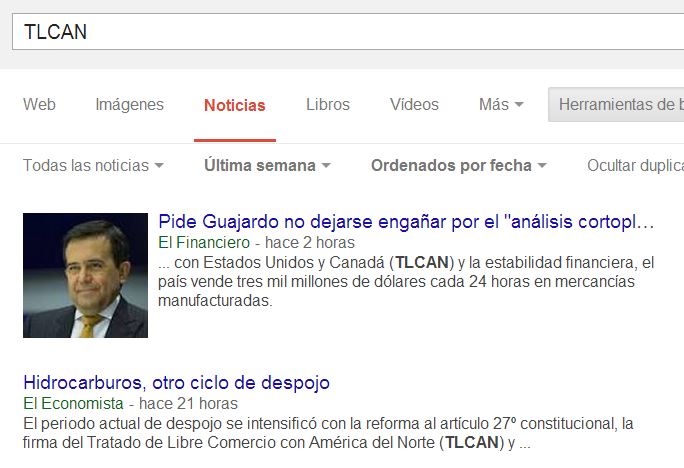Screen dimensions: 684x468
Task: Open the Guajardo photo thumbnail
Action: [x=86, y=275]
